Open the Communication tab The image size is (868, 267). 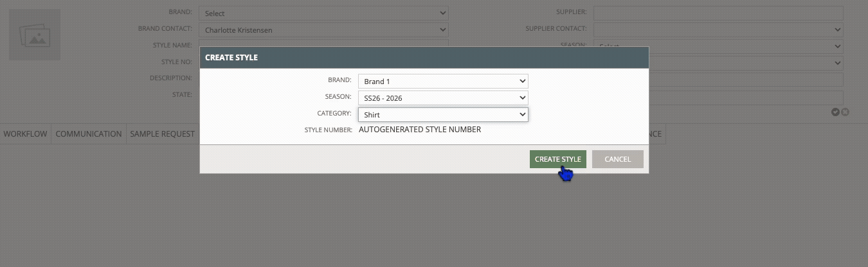89,134
